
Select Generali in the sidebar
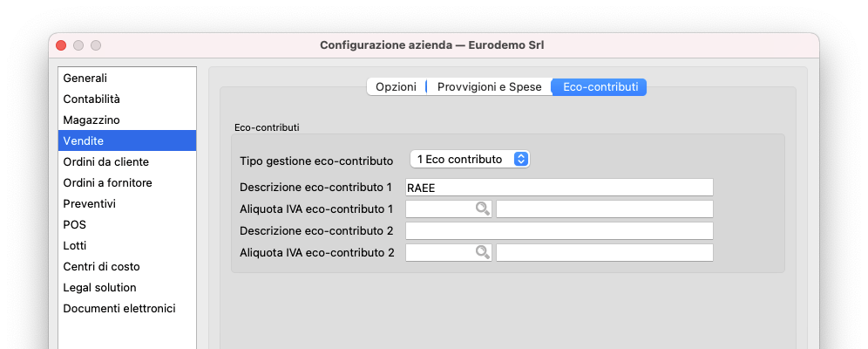pos(85,78)
